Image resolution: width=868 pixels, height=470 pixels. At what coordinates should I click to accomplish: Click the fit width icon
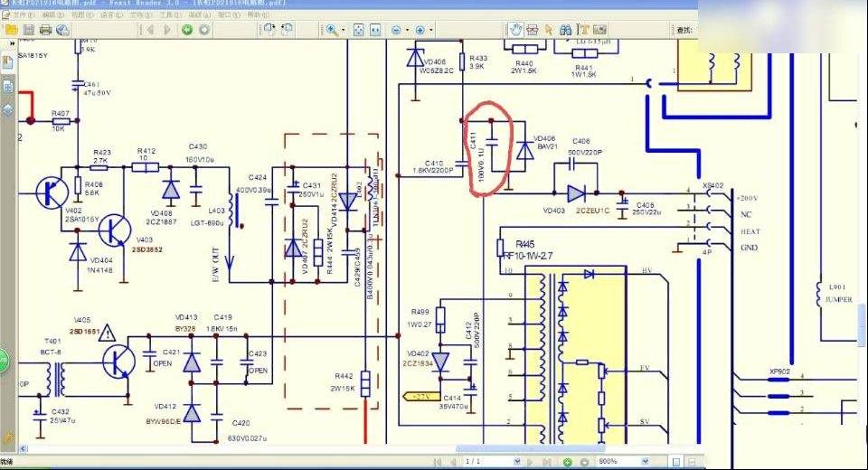coord(375,30)
